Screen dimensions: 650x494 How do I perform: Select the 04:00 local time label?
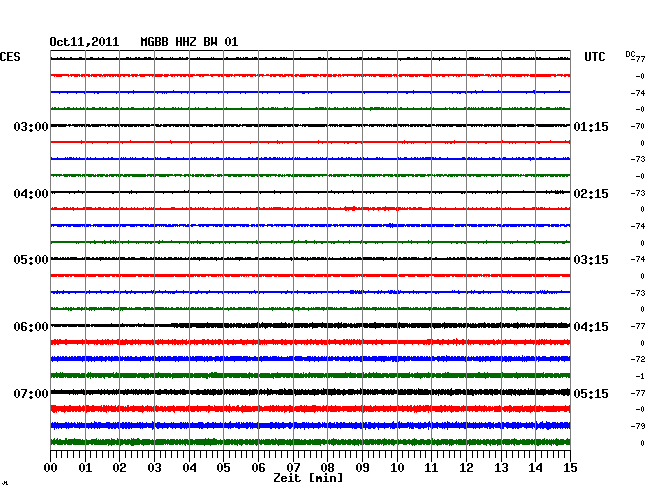[x=31, y=194]
